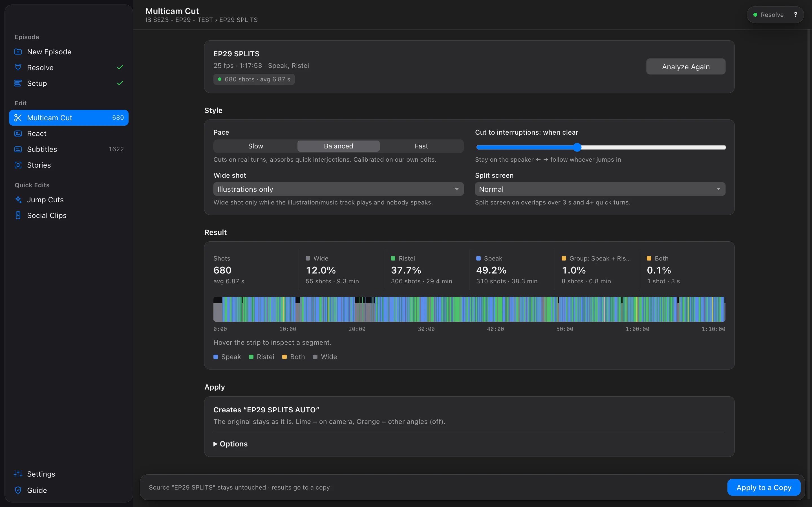Click the Cut to interruptions slider track

tap(601, 147)
